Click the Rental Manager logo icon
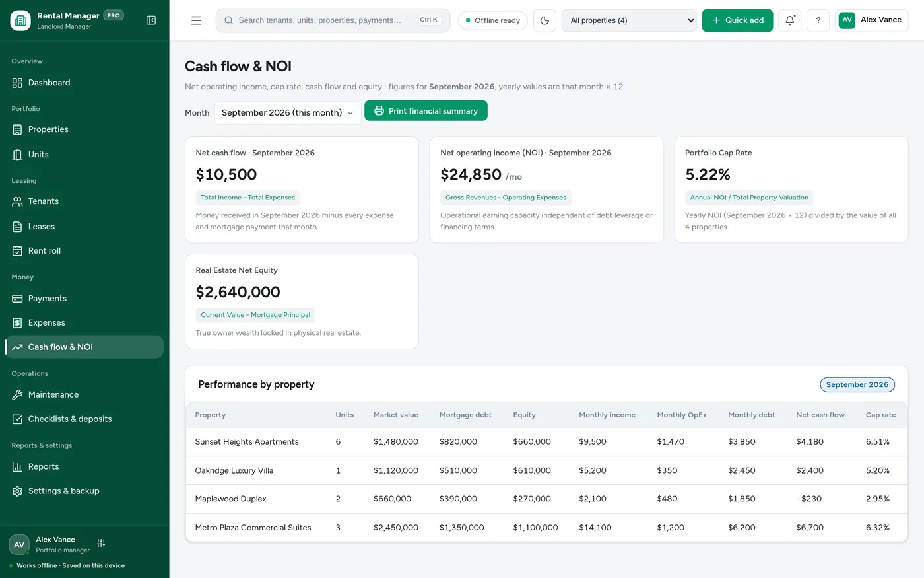The width and height of the screenshot is (924, 578). [20, 20]
